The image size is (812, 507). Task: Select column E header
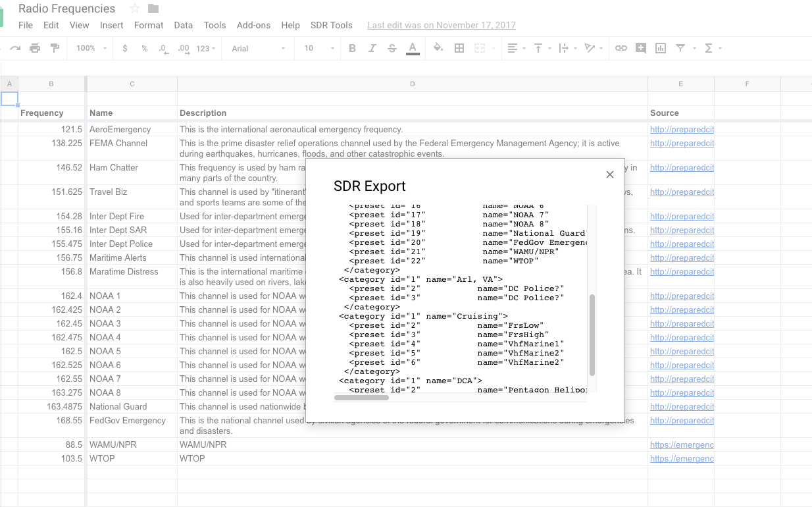pyautogui.click(x=681, y=84)
